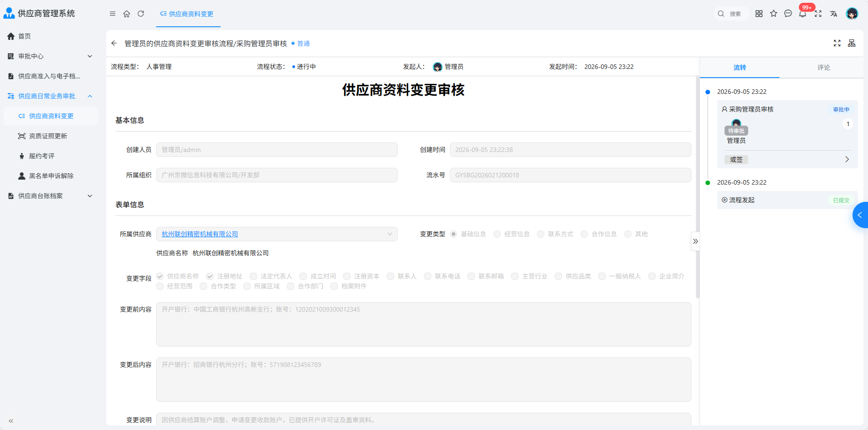Collapse the 供应商日常业务审批 menu
Screen dimensions: 868x430
[51, 96]
